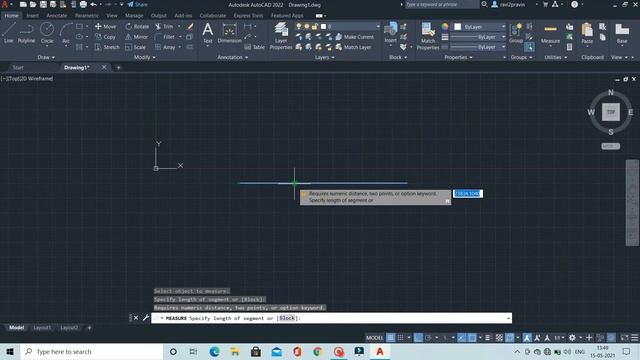Expand the Draw panel

click(x=46, y=58)
